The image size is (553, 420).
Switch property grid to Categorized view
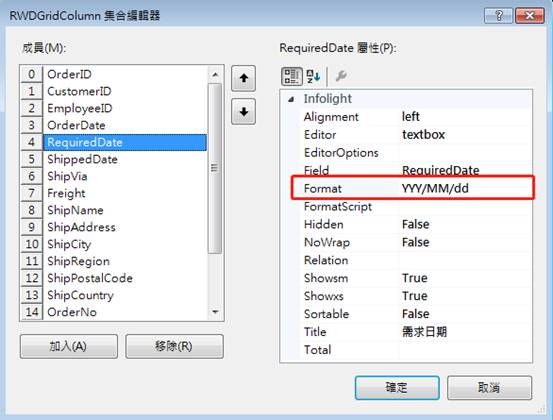[x=292, y=76]
